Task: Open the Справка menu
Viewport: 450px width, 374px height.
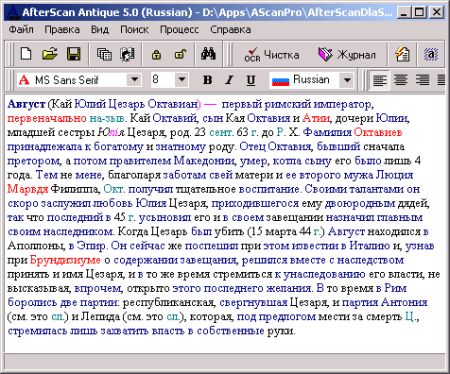Action: (x=230, y=29)
